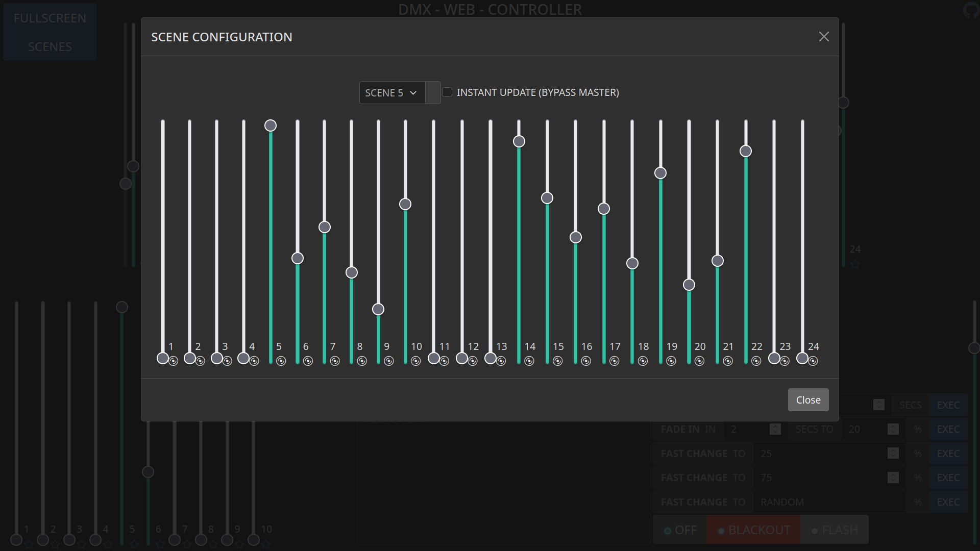Click the disc icon beneath channel 16
This screenshot has height=551, width=980.
pos(586,361)
